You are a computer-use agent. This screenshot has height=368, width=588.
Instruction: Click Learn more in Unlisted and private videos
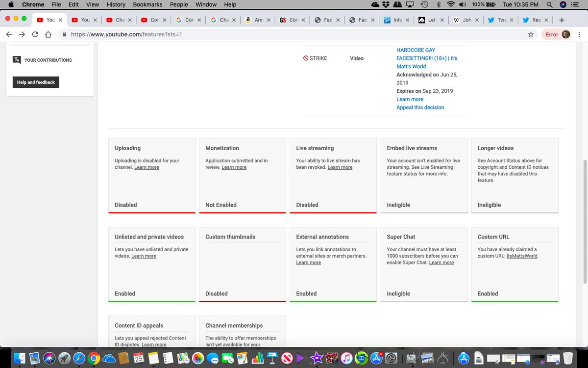[144, 256]
